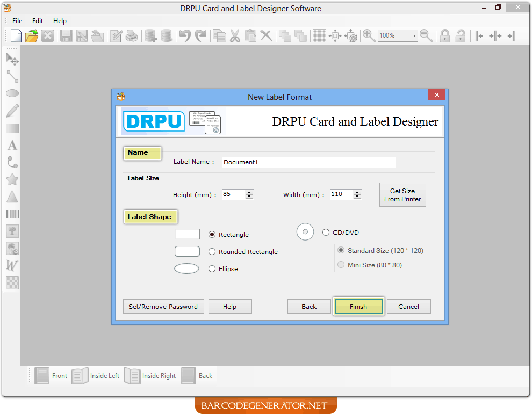532x414 pixels.
Task: Click the Zoom In magnifier icon
Action: coord(369,35)
